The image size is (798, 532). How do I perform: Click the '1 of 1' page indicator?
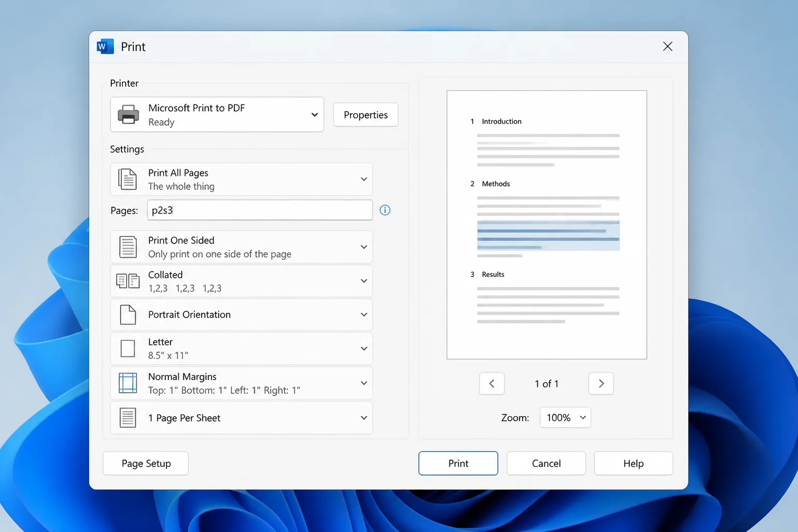click(x=547, y=384)
